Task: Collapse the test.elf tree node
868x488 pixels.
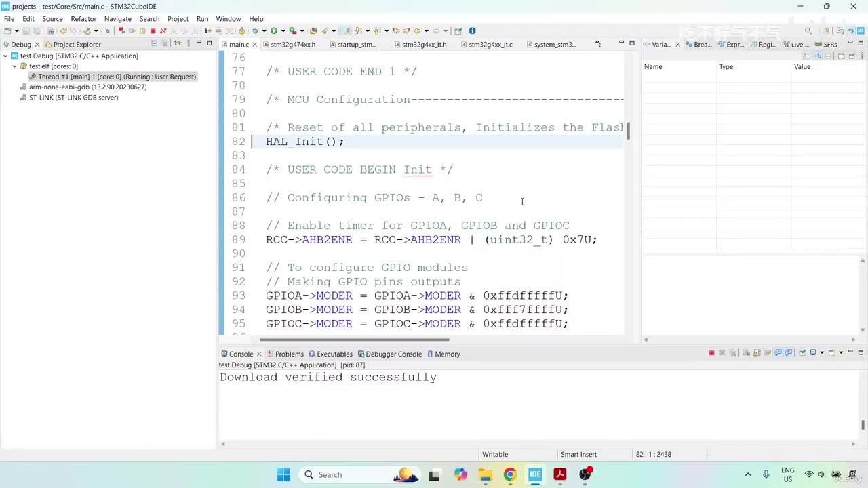Action: 14,66
